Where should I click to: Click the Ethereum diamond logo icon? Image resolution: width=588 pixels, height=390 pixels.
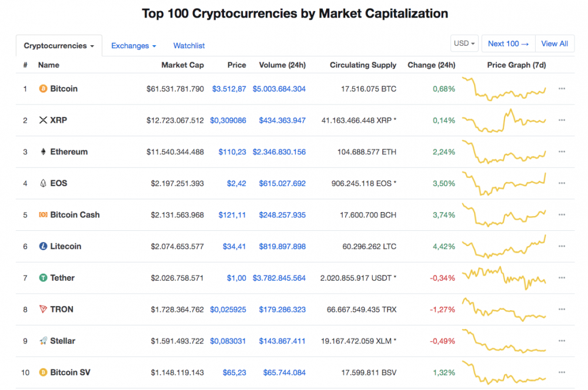pos(42,152)
